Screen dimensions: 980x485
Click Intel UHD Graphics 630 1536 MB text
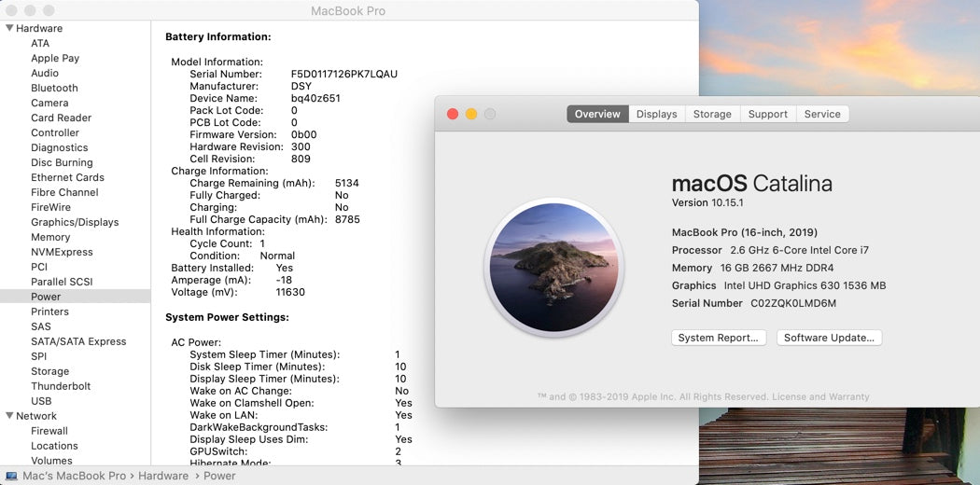point(805,286)
